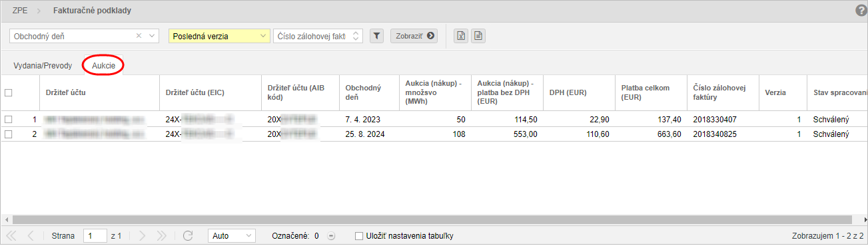Sort by Verzia column header

783,93
